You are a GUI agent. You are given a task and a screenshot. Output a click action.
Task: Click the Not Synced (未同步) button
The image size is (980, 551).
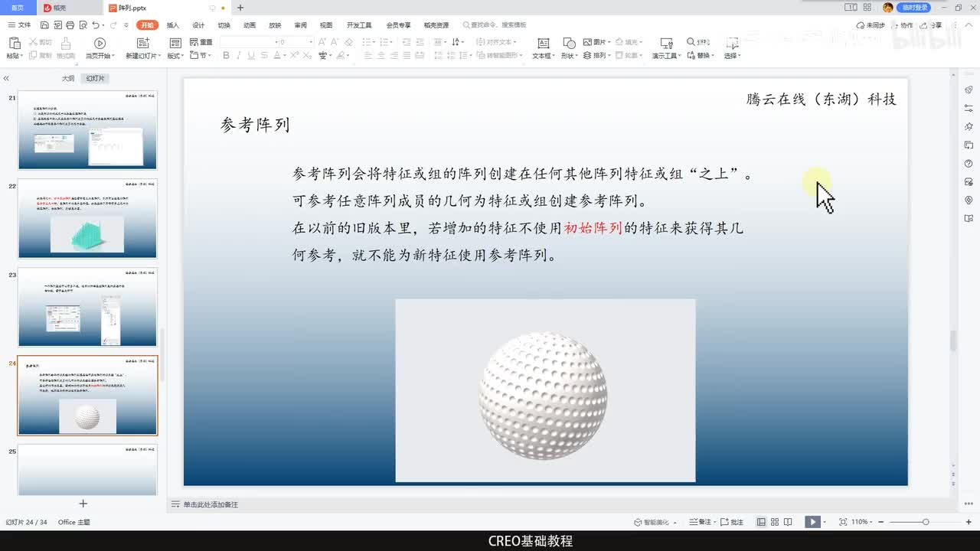point(871,25)
